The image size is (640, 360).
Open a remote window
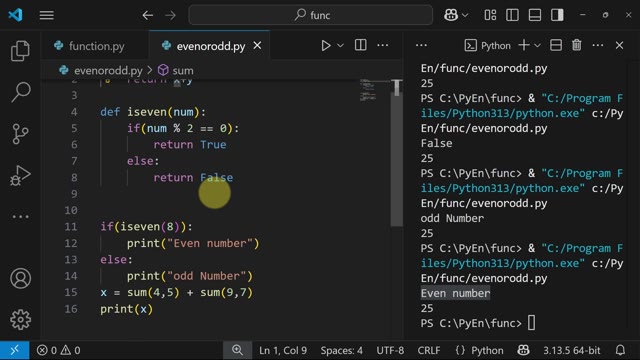[x=15, y=350]
